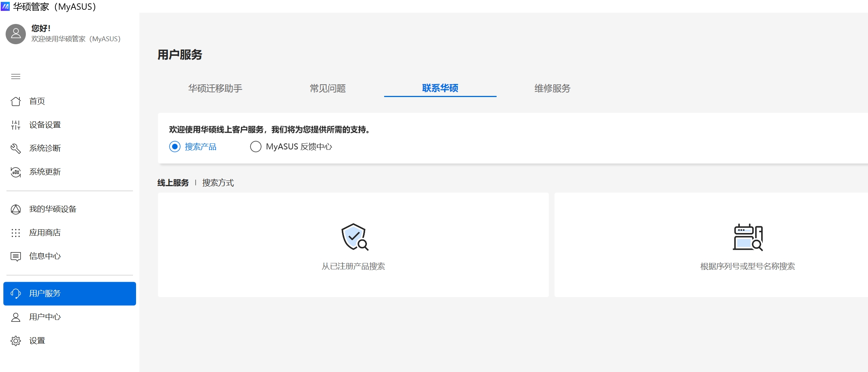Image resolution: width=868 pixels, height=372 pixels.
Task: Click the 从已注册产品搜索 card
Action: pos(353,245)
